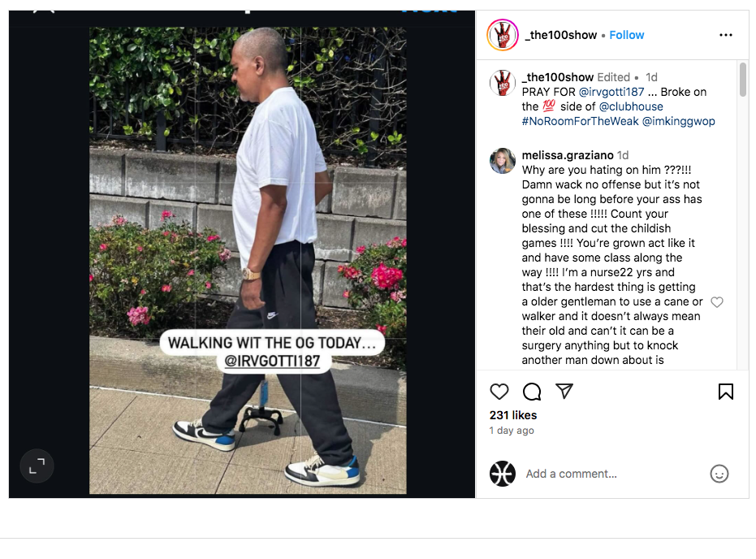The width and height of the screenshot is (756, 559).
Task: Open comments with the speech bubble icon
Action: (532, 392)
